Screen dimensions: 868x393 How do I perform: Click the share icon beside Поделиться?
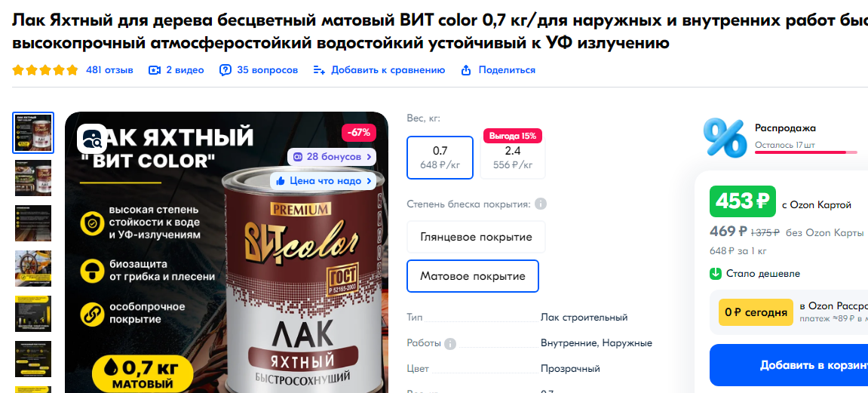(x=466, y=70)
